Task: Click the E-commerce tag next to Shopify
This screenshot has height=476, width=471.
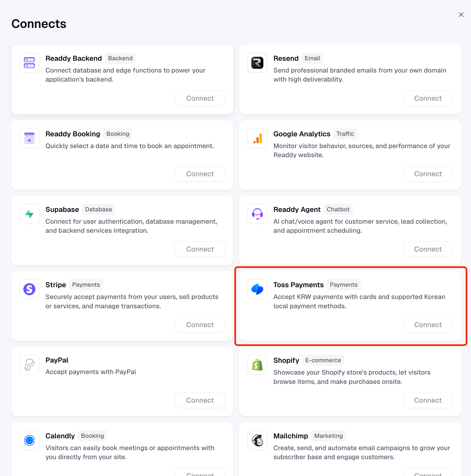Action: click(x=323, y=360)
